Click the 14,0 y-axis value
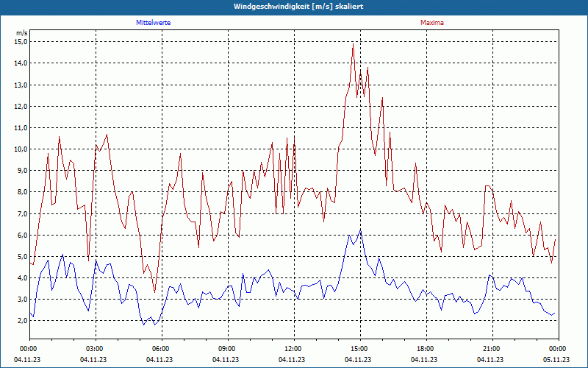The height and width of the screenshot is (368, 588). (x=21, y=63)
